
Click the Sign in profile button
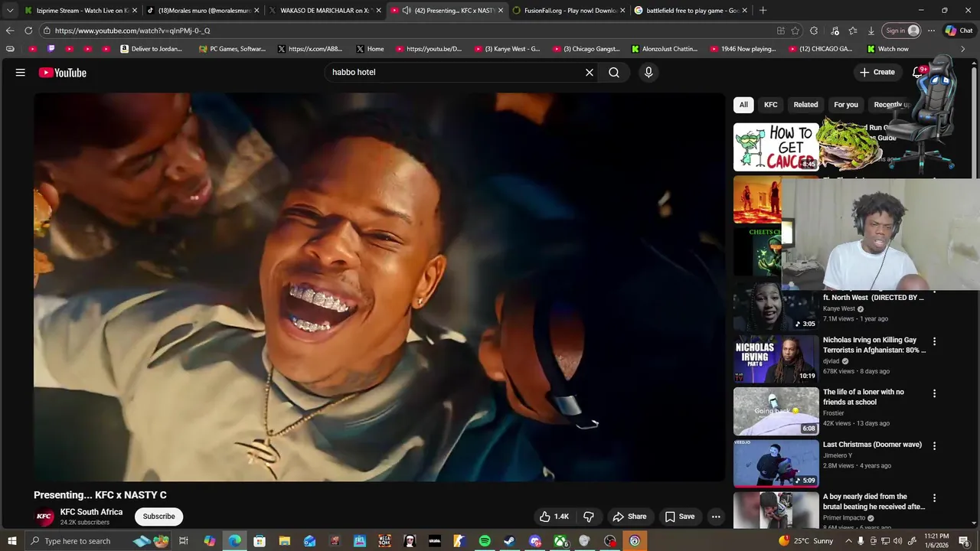tap(903, 31)
